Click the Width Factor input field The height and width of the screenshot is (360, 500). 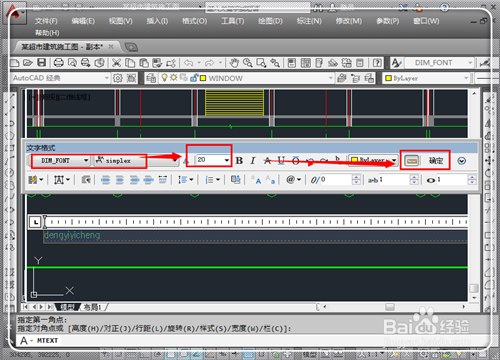452,180
